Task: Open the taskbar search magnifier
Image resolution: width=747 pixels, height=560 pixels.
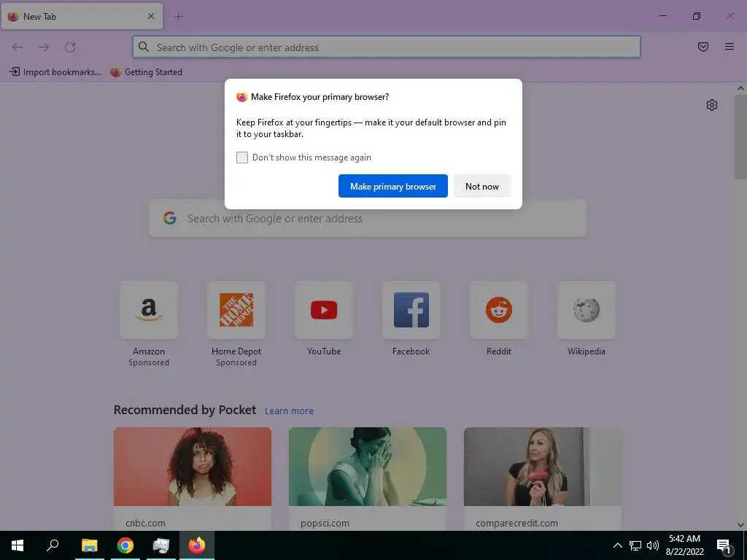Action: coord(53,545)
